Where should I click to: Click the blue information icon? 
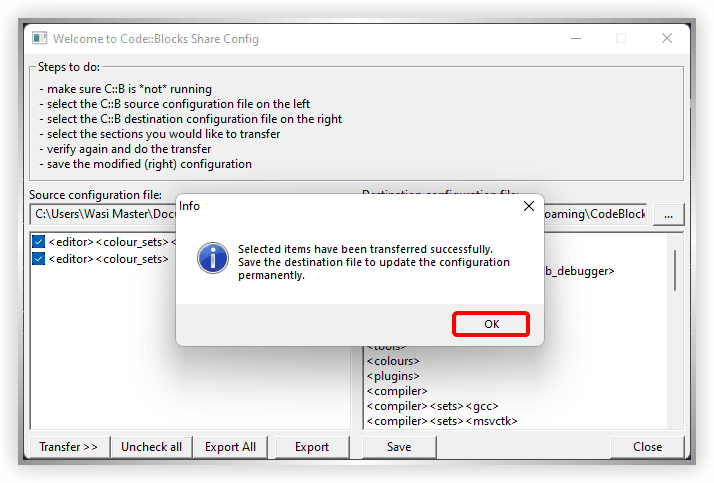[x=213, y=258]
